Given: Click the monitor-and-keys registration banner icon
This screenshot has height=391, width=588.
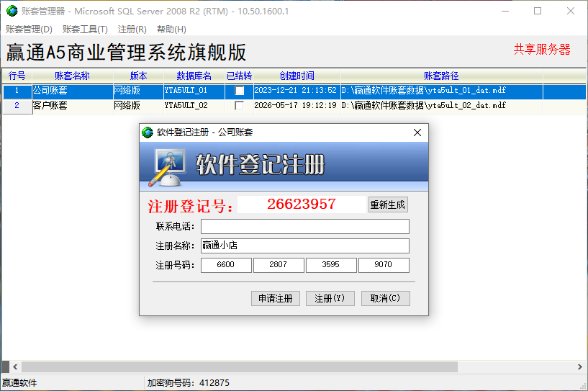Looking at the screenshot, I should tap(168, 167).
